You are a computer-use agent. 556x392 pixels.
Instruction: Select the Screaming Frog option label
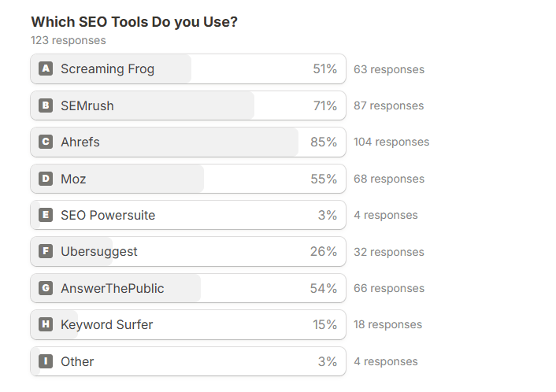(107, 68)
